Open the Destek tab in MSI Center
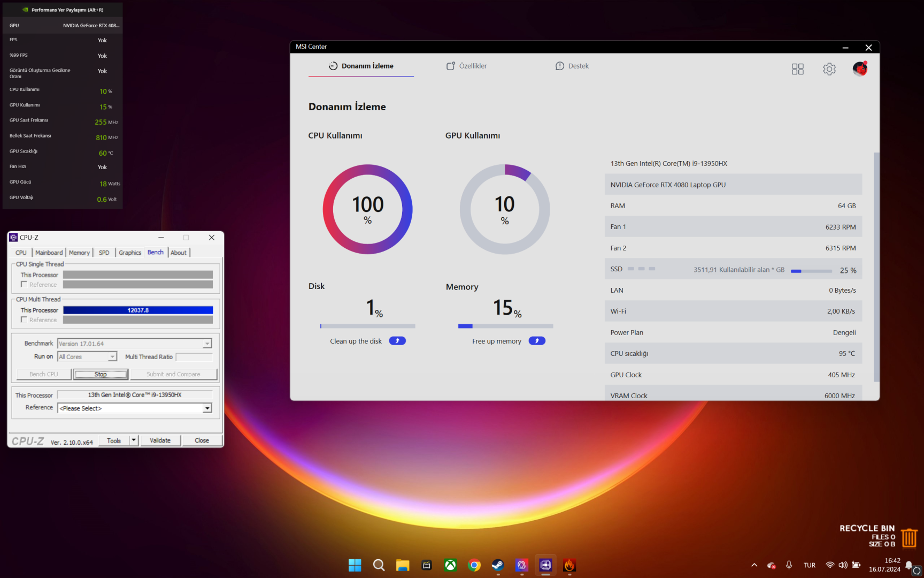The height and width of the screenshot is (578, 924). (572, 66)
